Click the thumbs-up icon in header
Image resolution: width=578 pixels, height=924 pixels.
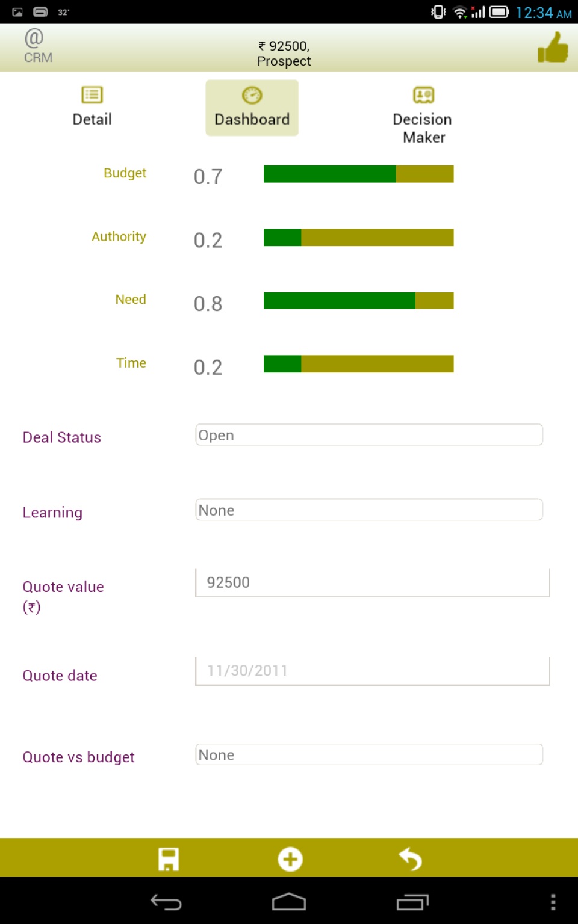[553, 48]
